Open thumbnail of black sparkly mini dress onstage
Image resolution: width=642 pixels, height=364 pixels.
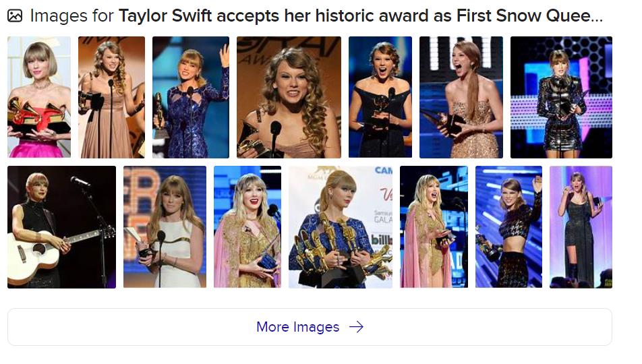click(561, 97)
